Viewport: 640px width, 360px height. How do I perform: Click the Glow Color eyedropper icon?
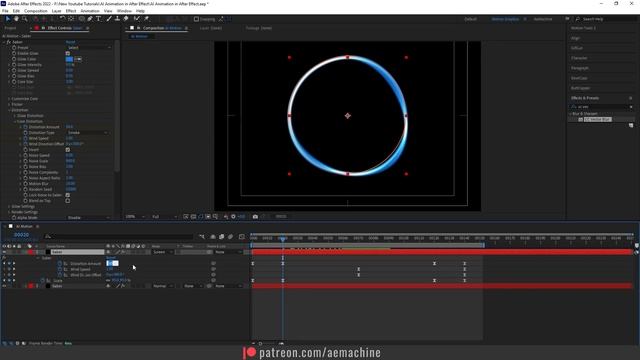(78, 59)
